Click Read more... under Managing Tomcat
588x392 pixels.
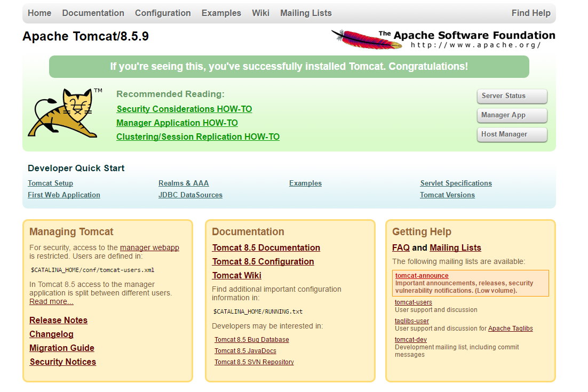51,302
